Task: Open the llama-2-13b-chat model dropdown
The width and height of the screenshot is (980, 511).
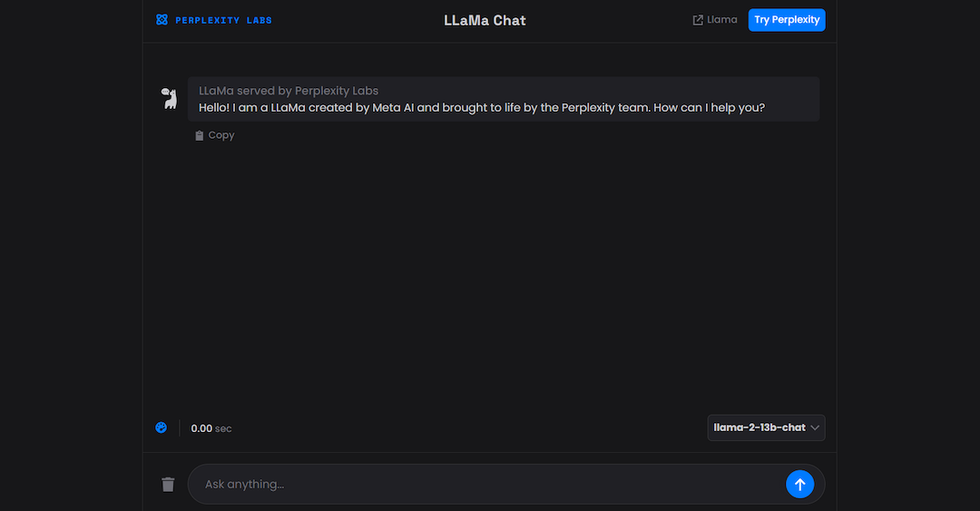Action: coord(766,427)
